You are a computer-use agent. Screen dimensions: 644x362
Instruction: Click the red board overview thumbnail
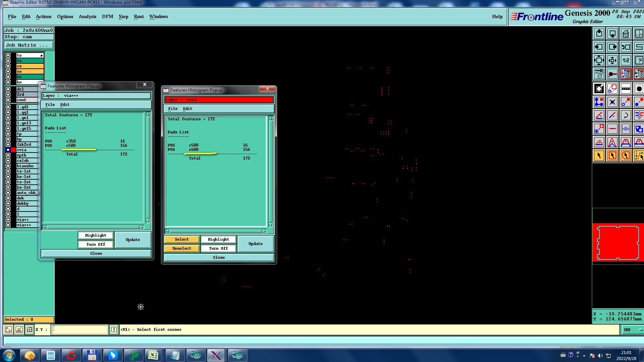pyautogui.click(x=618, y=243)
